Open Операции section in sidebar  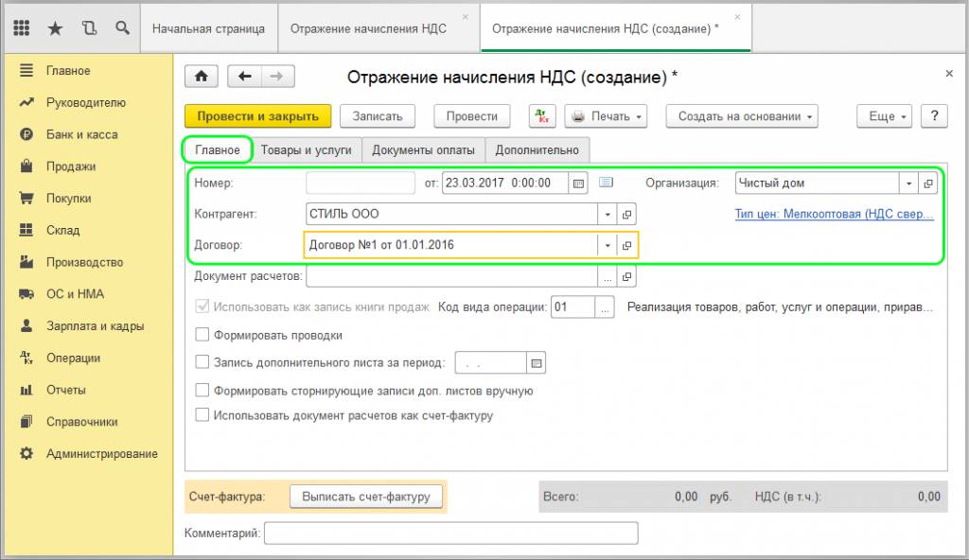[73, 358]
